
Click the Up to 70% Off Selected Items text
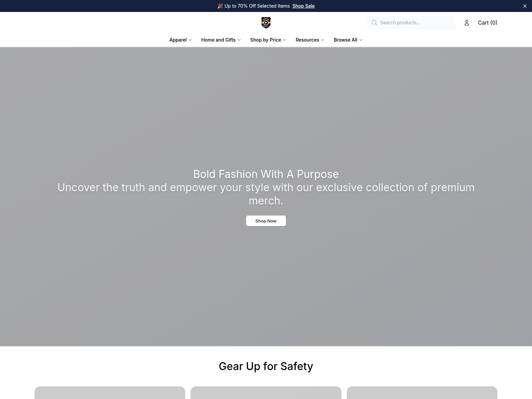point(257,6)
